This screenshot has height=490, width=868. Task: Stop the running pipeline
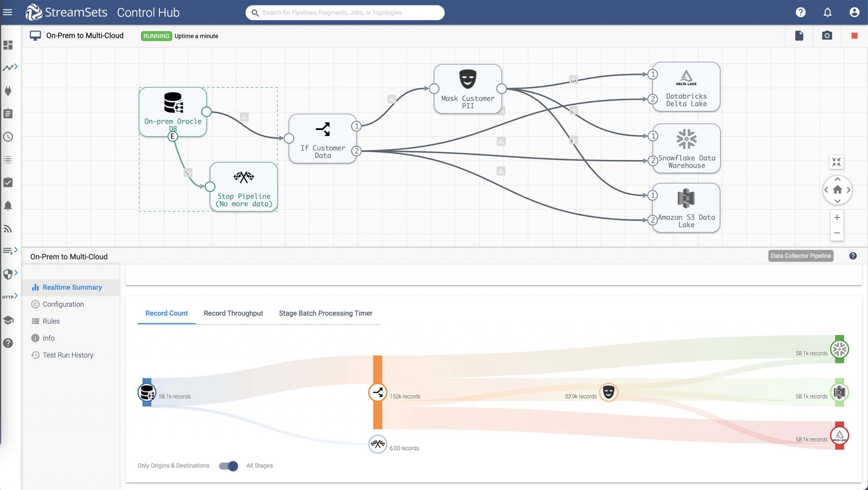pos(854,36)
